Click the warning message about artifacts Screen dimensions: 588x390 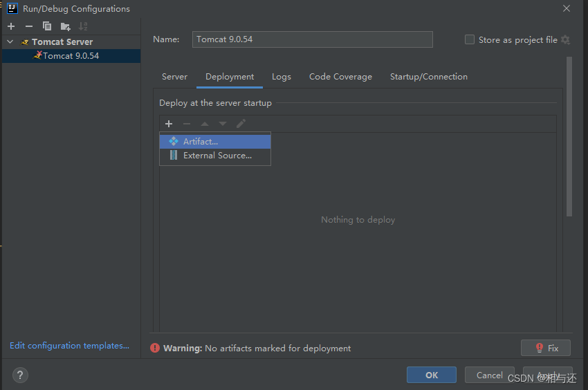tap(257, 349)
